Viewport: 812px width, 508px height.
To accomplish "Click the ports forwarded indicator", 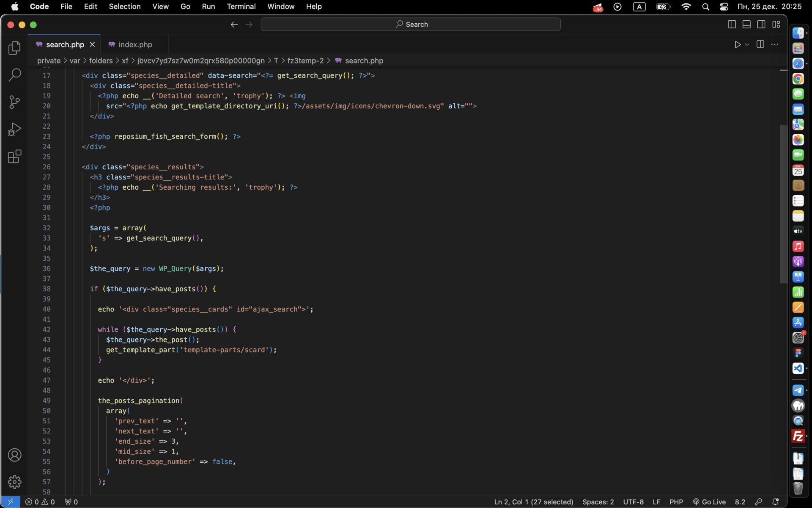I will 71,502.
